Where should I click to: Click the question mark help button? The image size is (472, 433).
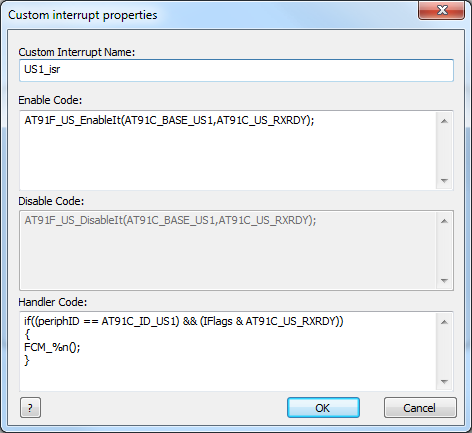tap(30, 407)
